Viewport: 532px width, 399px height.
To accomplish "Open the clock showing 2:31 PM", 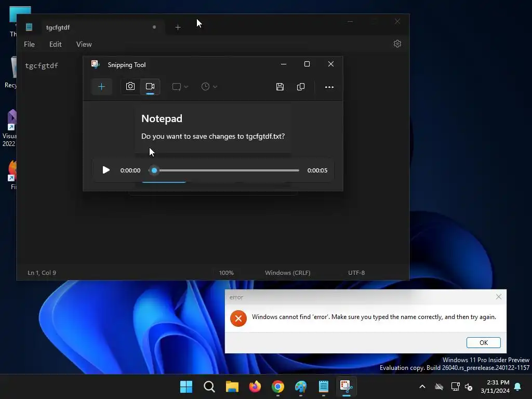I will (495, 387).
